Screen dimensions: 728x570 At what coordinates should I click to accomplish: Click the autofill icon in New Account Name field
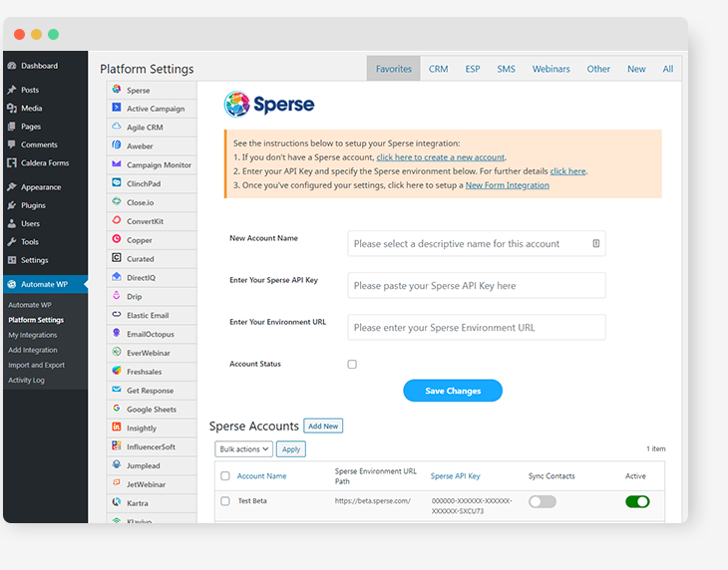tap(596, 243)
